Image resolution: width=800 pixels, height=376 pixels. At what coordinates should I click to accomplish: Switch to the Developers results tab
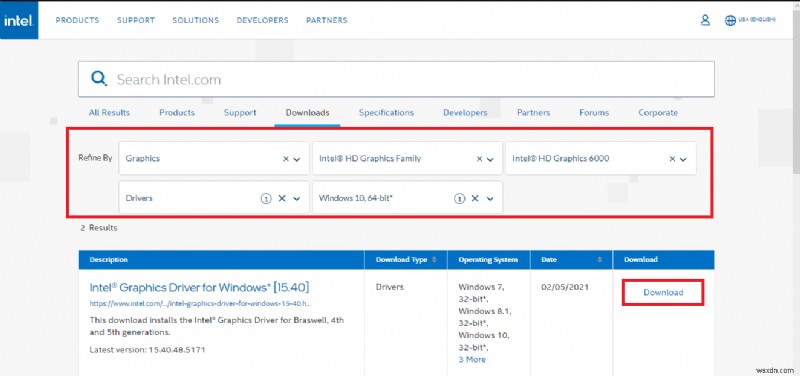pyautogui.click(x=465, y=113)
